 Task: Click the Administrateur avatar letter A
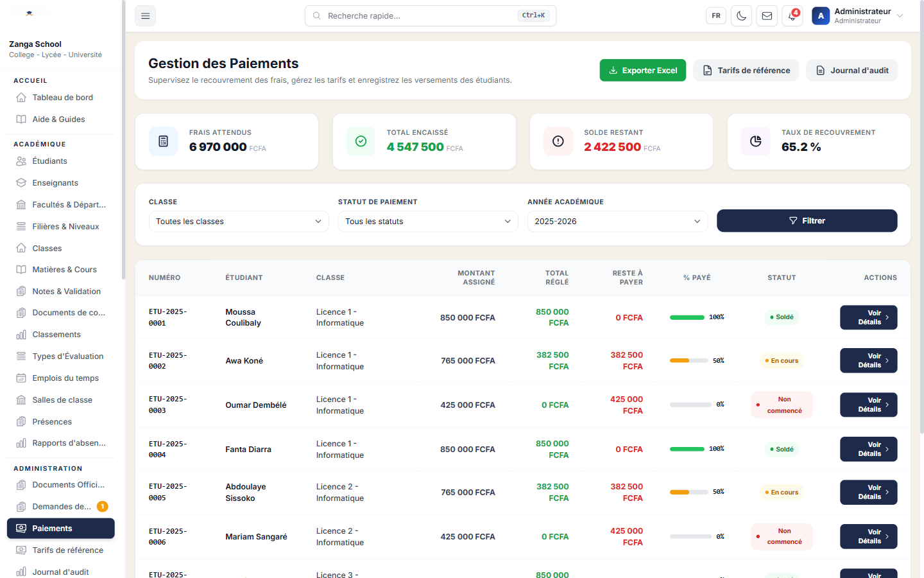click(821, 16)
